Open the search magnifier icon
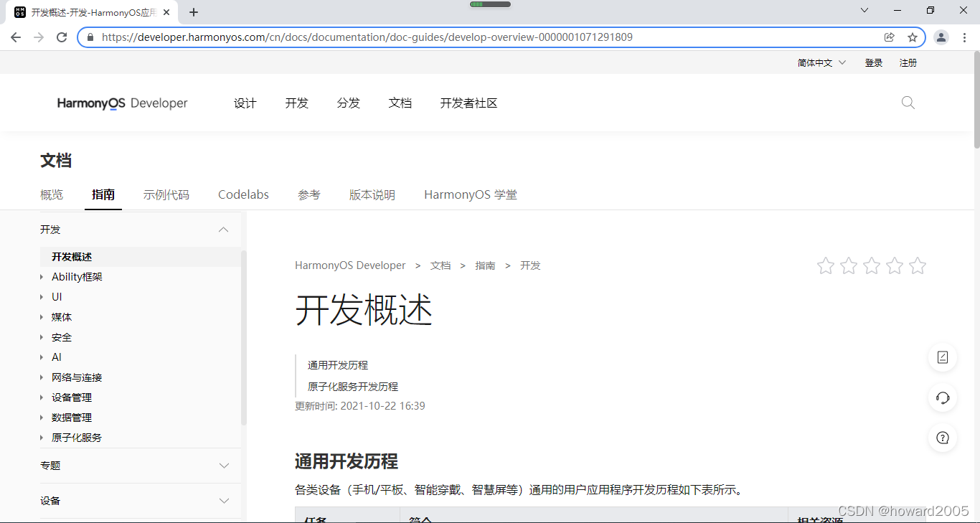Screen dimensions: 980x523 pyautogui.click(x=908, y=103)
